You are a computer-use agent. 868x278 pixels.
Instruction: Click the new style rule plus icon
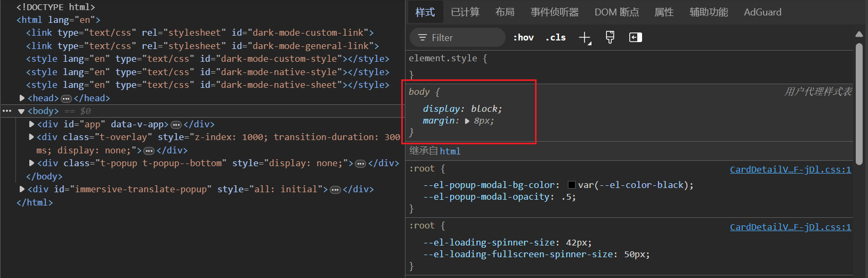click(585, 38)
